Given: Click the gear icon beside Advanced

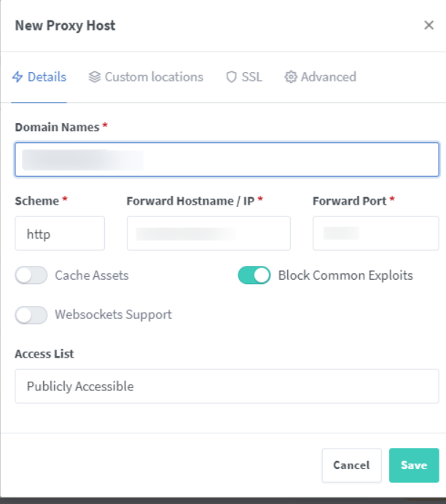Looking at the screenshot, I should tap(291, 77).
